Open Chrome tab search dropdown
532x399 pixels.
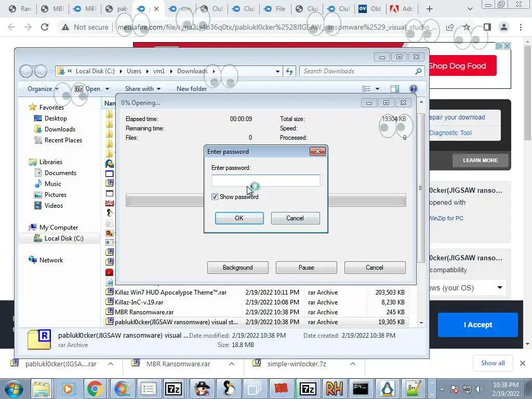470,9
